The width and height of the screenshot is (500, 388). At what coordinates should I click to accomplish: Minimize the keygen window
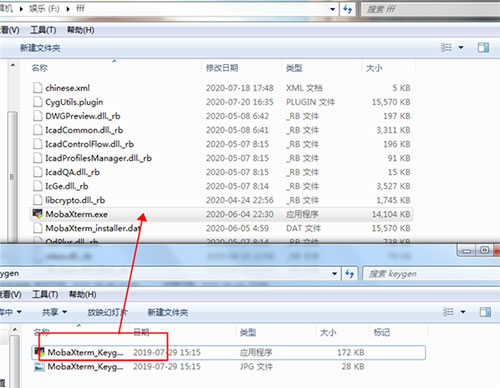click(x=467, y=250)
